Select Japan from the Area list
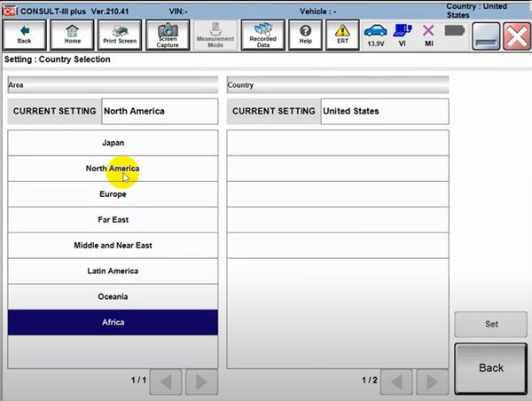 tap(113, 143)
